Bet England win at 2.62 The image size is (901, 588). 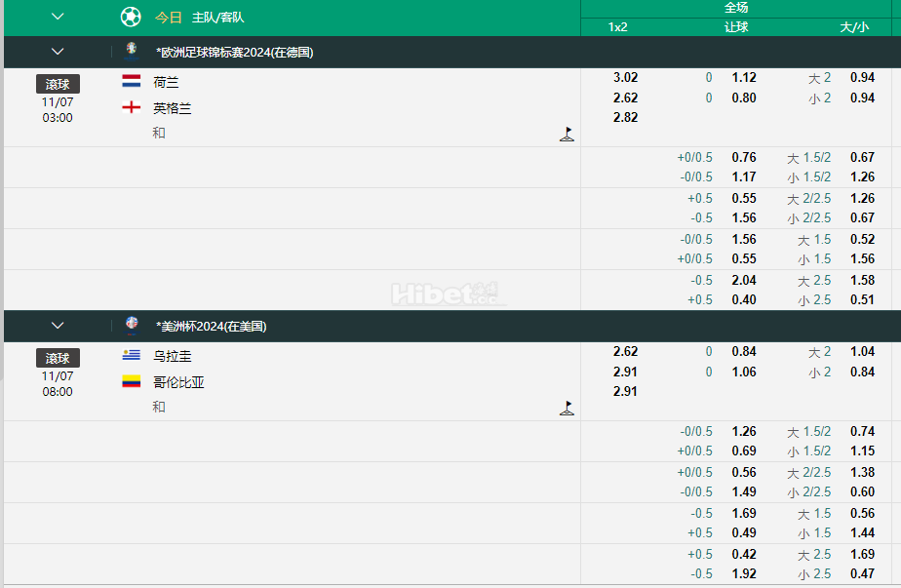coord(625,98)
